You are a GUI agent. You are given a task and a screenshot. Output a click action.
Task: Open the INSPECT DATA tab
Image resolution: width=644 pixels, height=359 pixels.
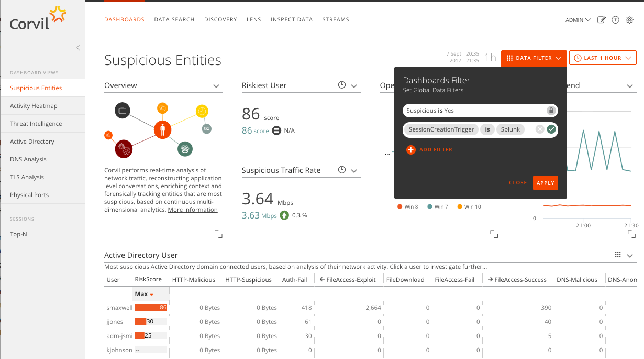click(x=292, y=20)
